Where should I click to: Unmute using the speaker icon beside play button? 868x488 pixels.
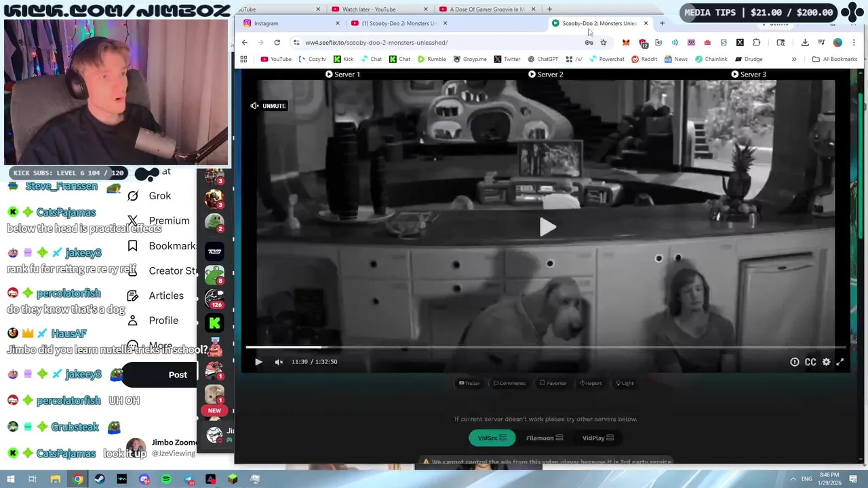pyautogui.click(x=279, y=362)
